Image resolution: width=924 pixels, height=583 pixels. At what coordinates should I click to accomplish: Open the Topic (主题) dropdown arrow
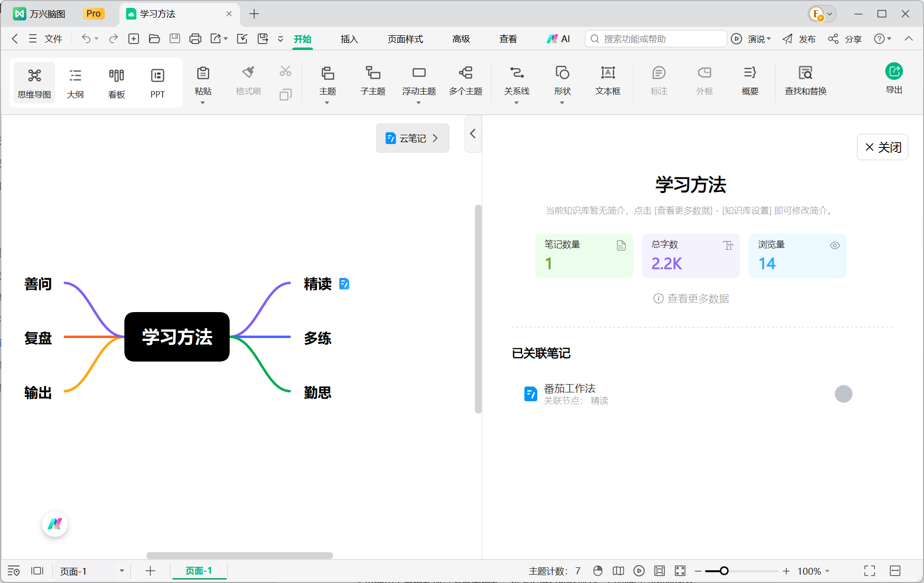click(x=327, y=103)
